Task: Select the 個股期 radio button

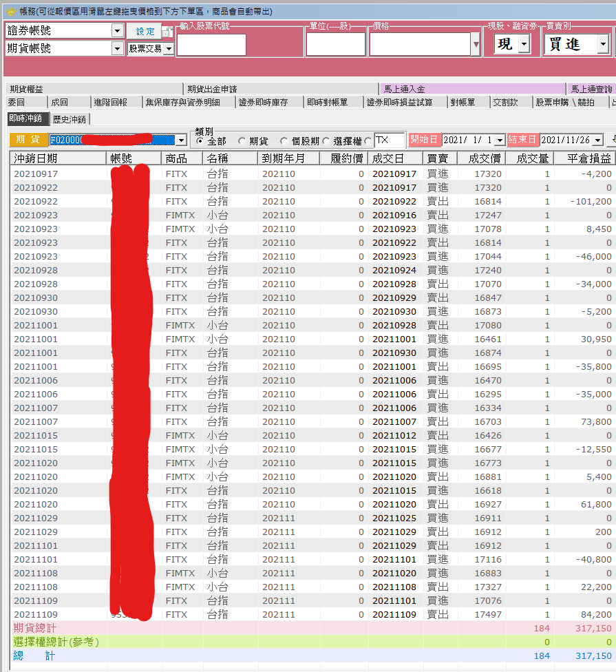Action: tap(284, 141)
